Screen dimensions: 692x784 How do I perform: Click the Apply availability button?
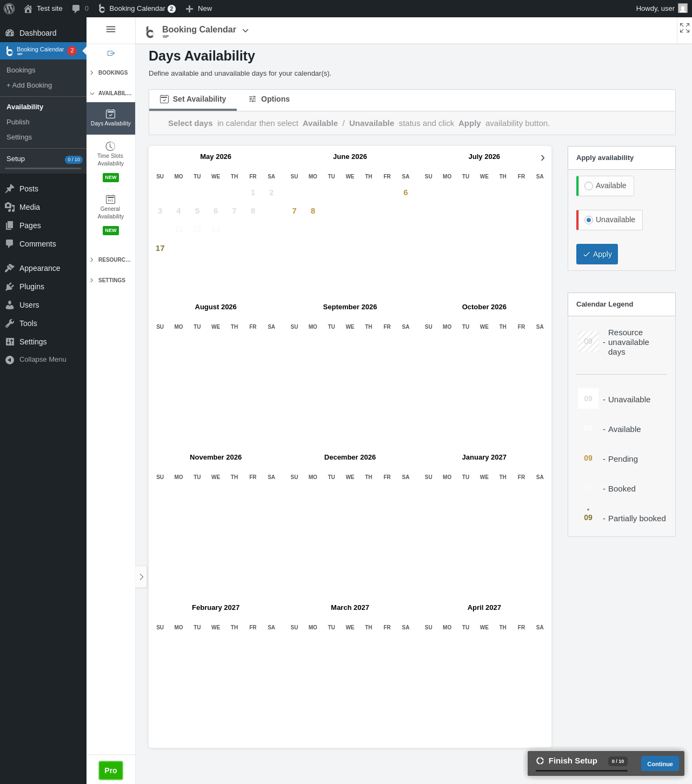tap(597, 254)
